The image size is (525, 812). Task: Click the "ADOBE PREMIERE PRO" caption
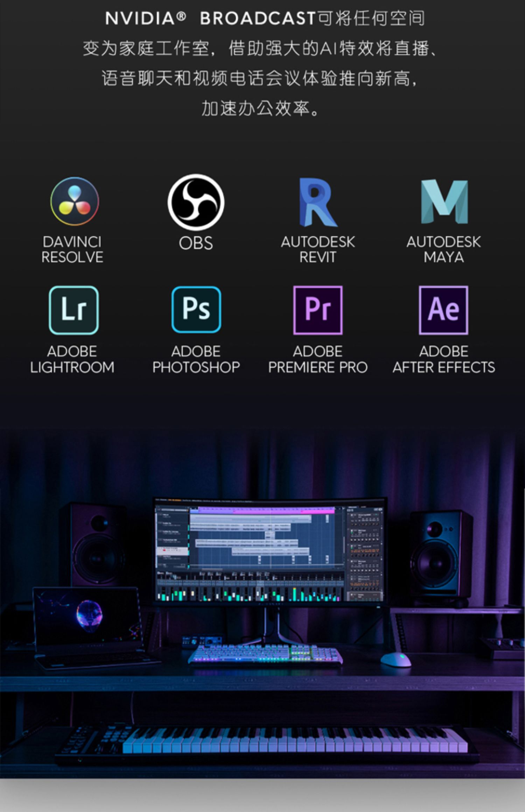(318, 359)
